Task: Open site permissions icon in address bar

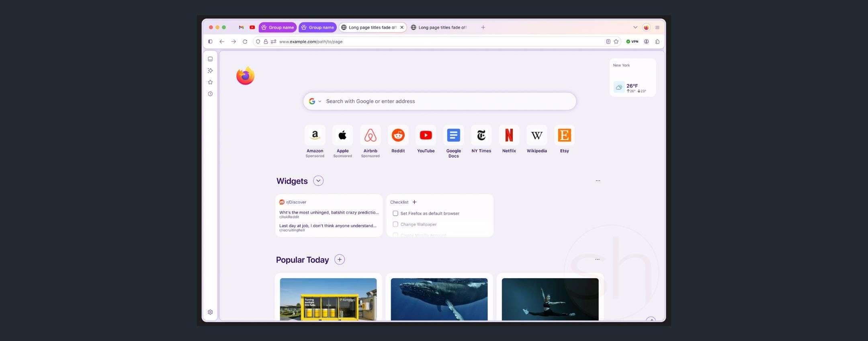Action: (x=274, y=41)
